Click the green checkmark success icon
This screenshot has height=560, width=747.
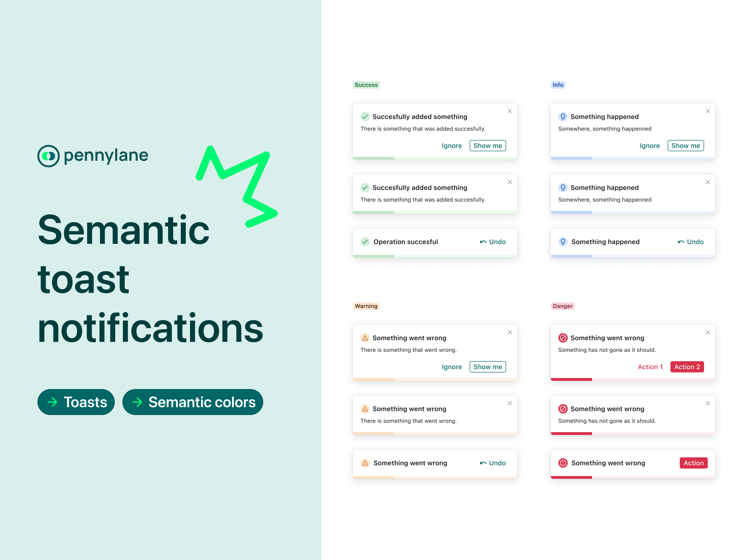coord(365,116)
